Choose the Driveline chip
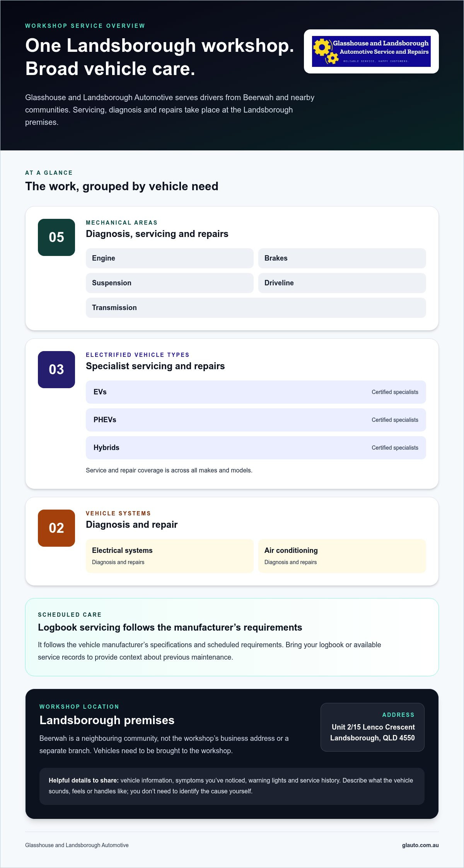 pyautogui.click(x=342, y=283)
